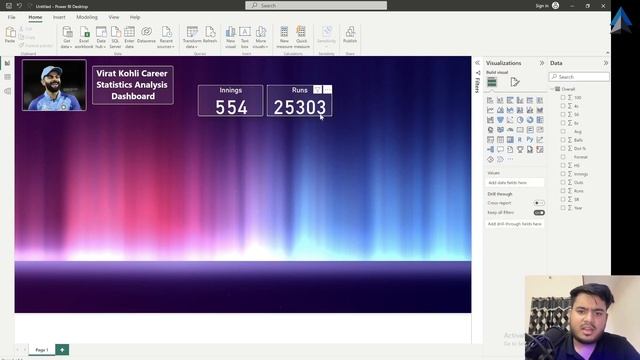This screenshot has height=360, width=640.
Task: Click the title bar Search box
Action: pos(316,5)
